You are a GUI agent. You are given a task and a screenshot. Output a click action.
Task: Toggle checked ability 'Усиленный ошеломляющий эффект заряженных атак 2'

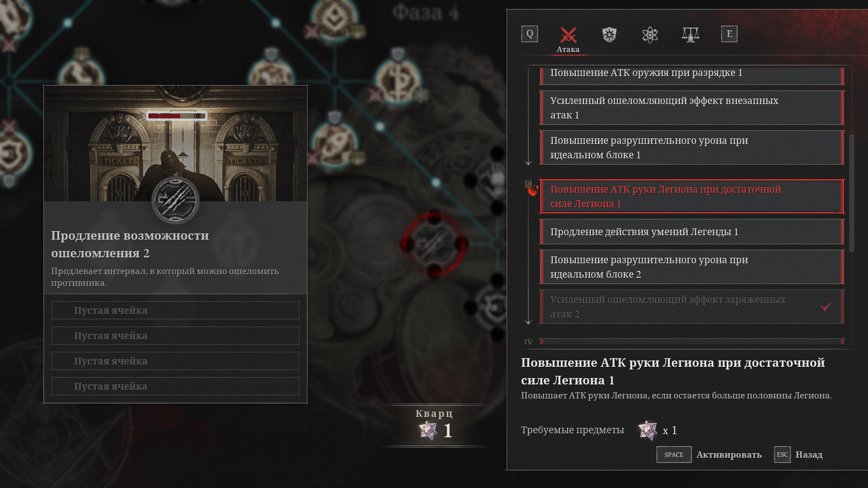(692, 307)
